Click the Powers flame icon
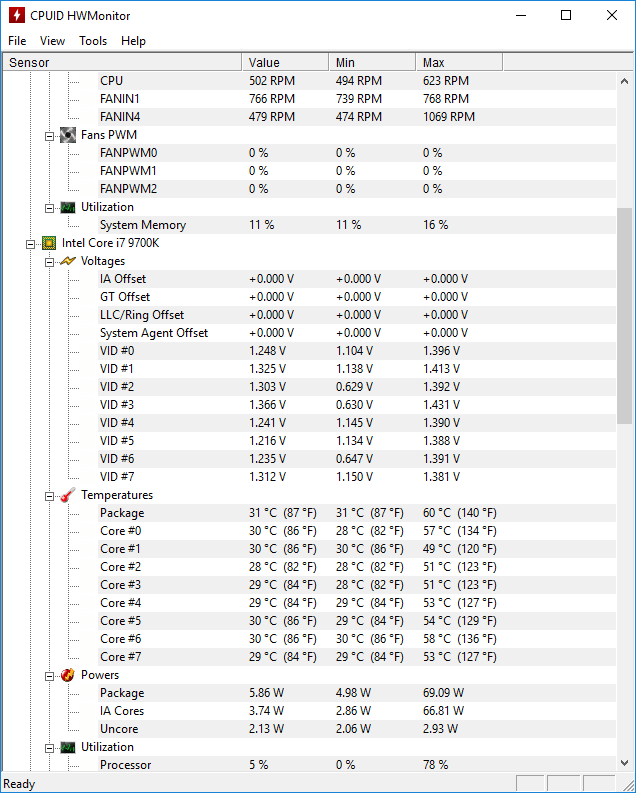 [68, 675]
